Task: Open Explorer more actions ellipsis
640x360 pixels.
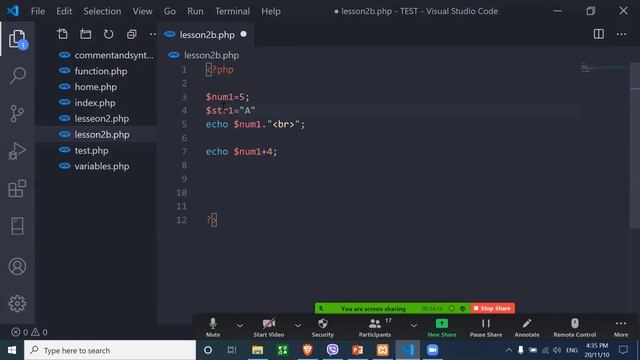Action: click(153, 34)
